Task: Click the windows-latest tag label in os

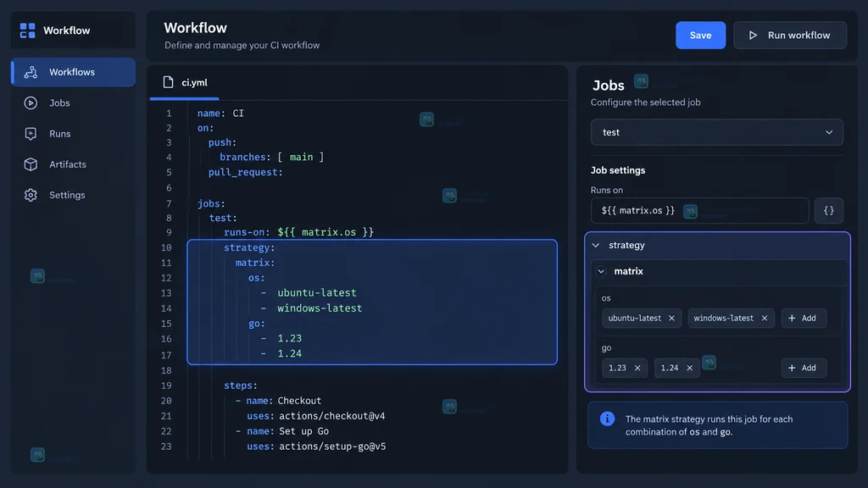Action: pos(724,319)
